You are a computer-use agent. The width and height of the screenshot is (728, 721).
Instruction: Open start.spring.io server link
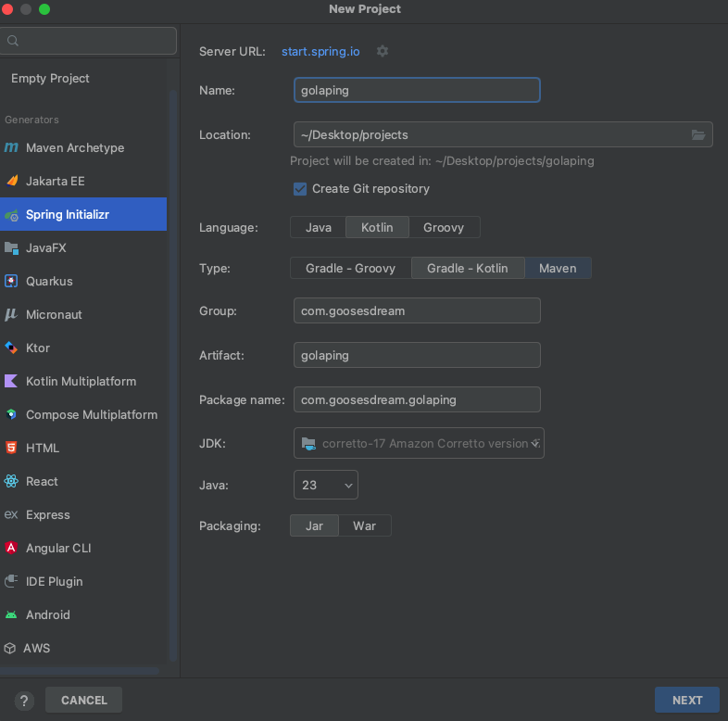(320, 52)
